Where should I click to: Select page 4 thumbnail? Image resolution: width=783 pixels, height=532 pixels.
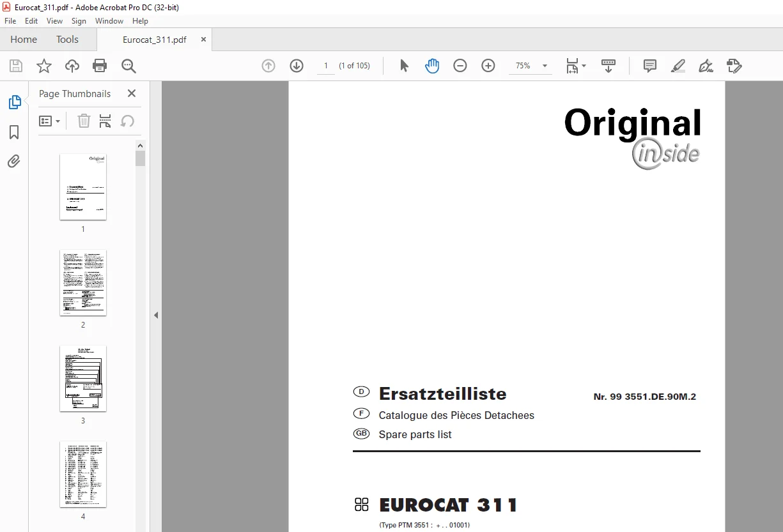click(83, 474)
